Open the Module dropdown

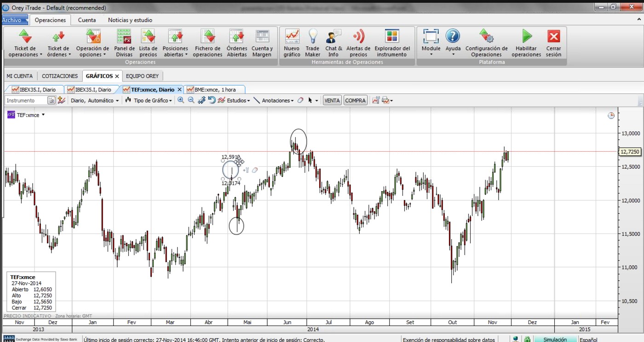(431, 43)
